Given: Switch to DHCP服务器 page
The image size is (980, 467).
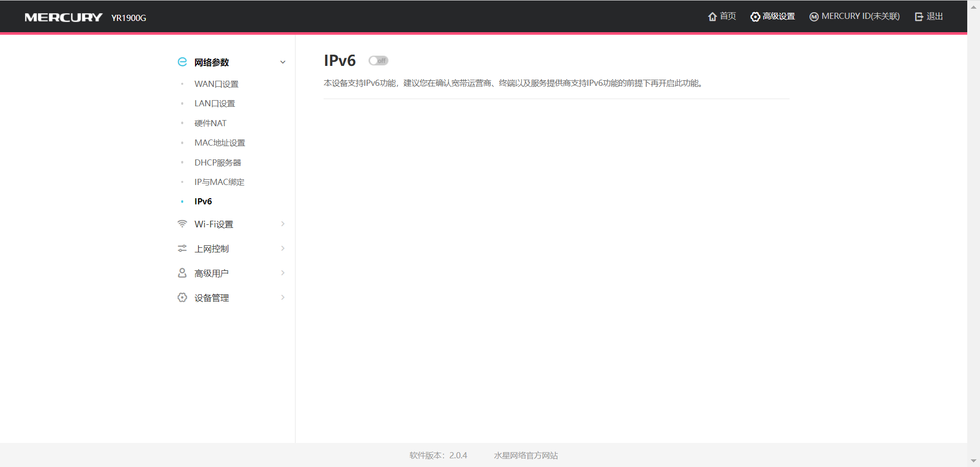Looking at the screenshot, I should pyautogui.click(x=217, y=162).
